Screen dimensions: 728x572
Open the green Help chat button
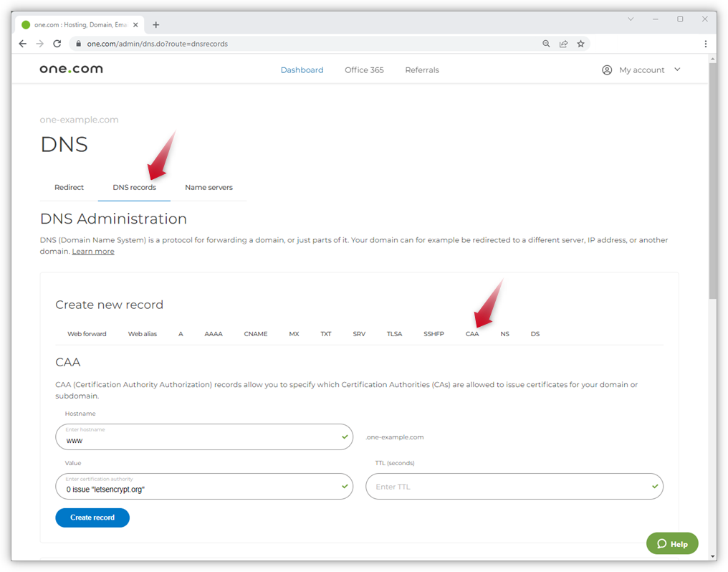click(x=671, y=543)
